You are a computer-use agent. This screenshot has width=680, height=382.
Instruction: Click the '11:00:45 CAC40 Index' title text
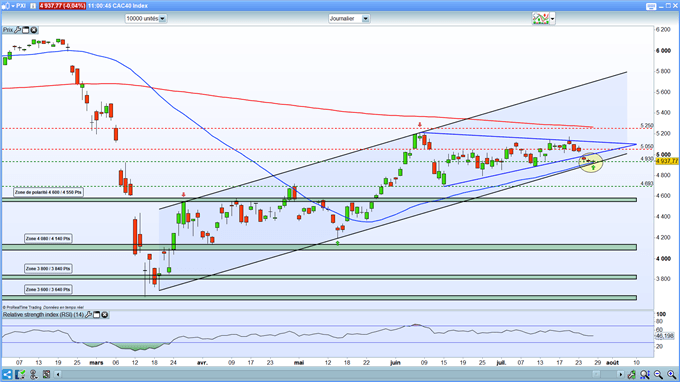tap(118, 6)
